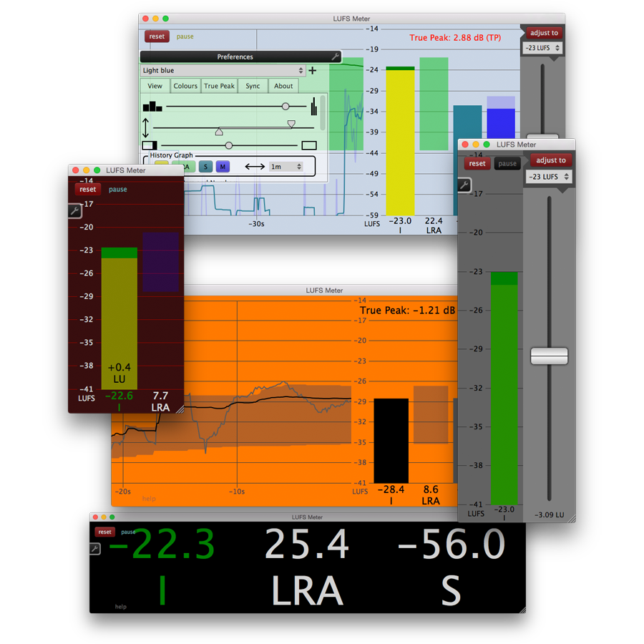
Task: Open preferences wrench in the dark red window
Action: (74, 211)
